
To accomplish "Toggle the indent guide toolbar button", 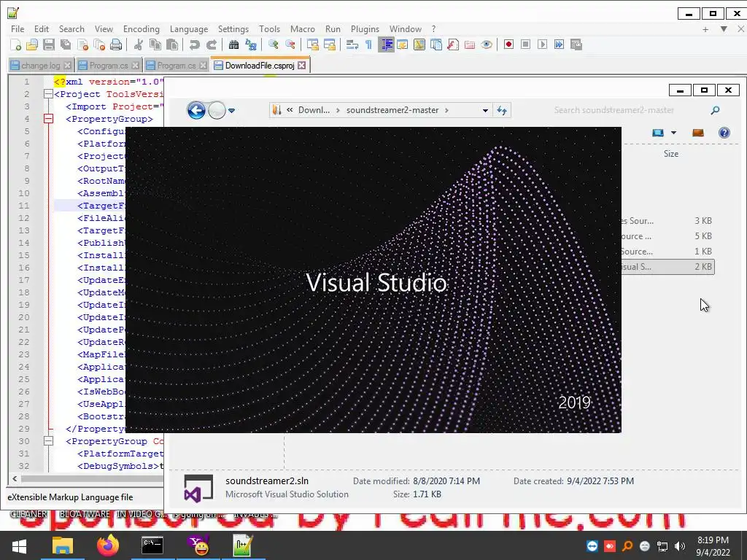I will 387,44.
